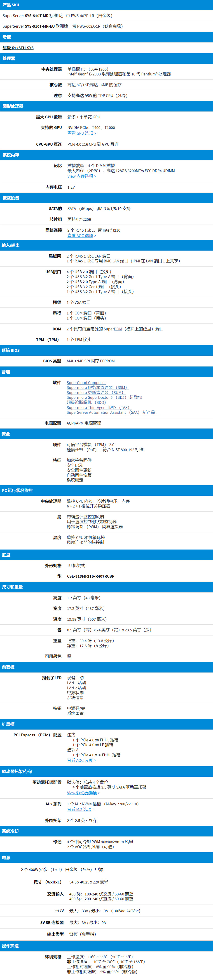
Task: Click the Supermicro SuperDoctor 5 (SDS) link
Action: pos(104,398)
